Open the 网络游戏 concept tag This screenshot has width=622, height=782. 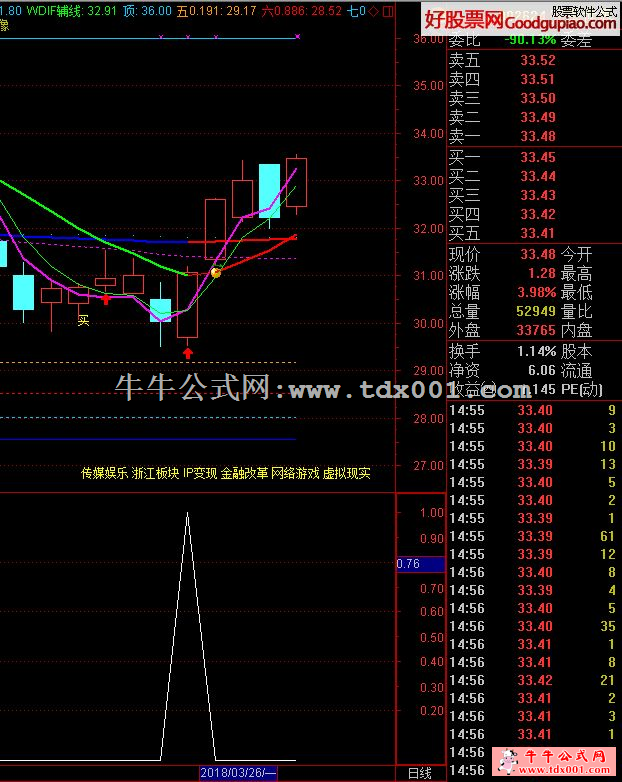(295, 473)
